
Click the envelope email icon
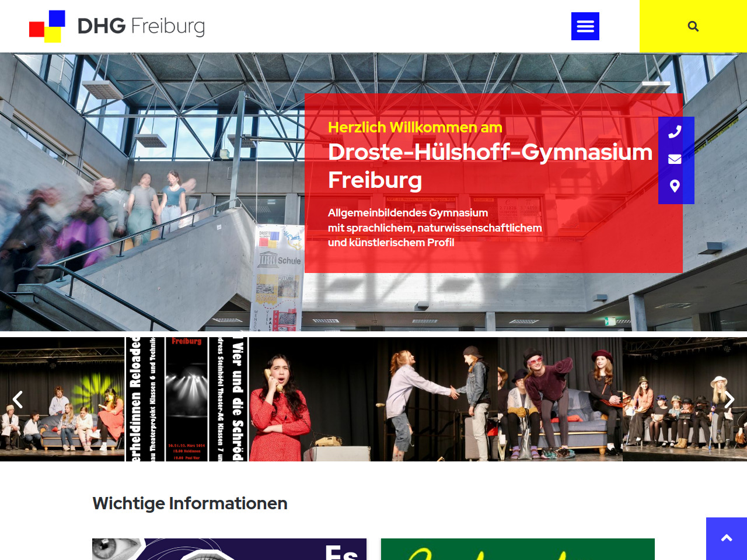(x=675, y=159)
